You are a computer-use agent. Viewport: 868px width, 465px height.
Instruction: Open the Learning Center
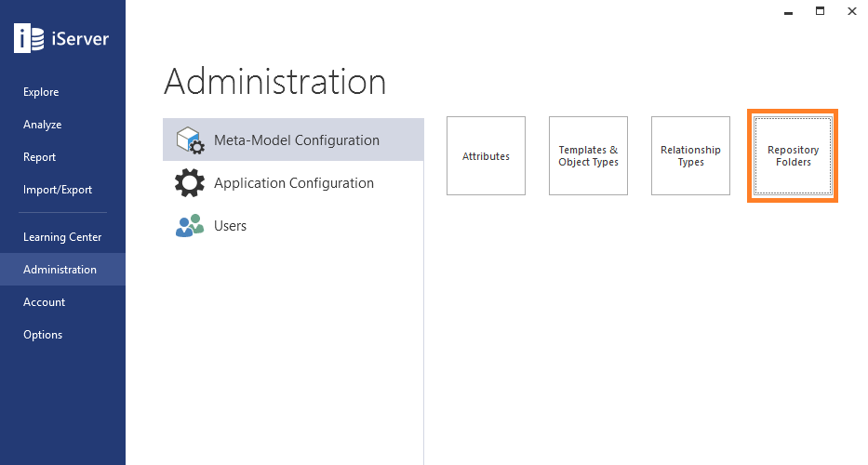pos(62,237)
